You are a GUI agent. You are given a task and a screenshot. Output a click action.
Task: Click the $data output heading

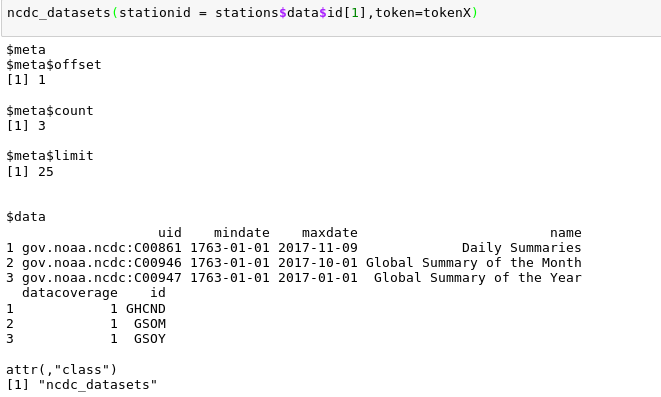pyautogui.click(x=26, y=217)
